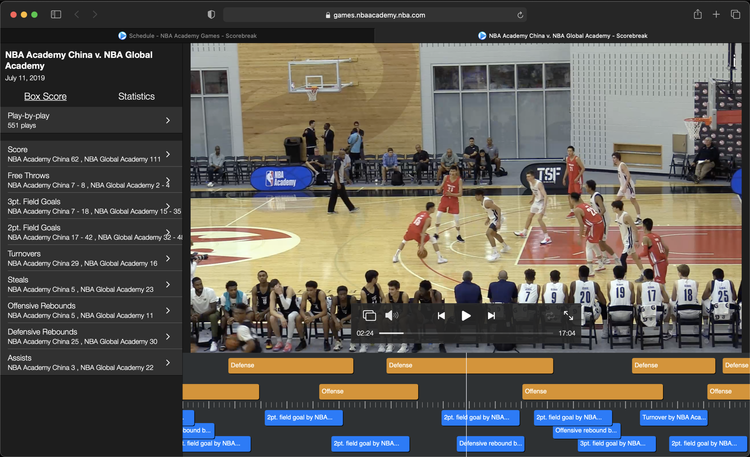750x457 pixels.
Task: Click the elapsed time 02:24
Action: 365,333
